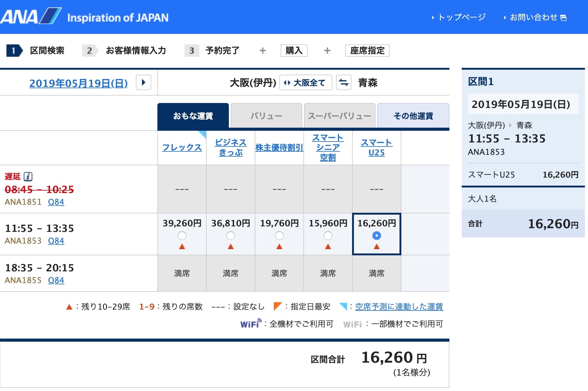588x391 pixels.
Task: Click the お問い合わせ external window icon
Action: tap(563, 18)
